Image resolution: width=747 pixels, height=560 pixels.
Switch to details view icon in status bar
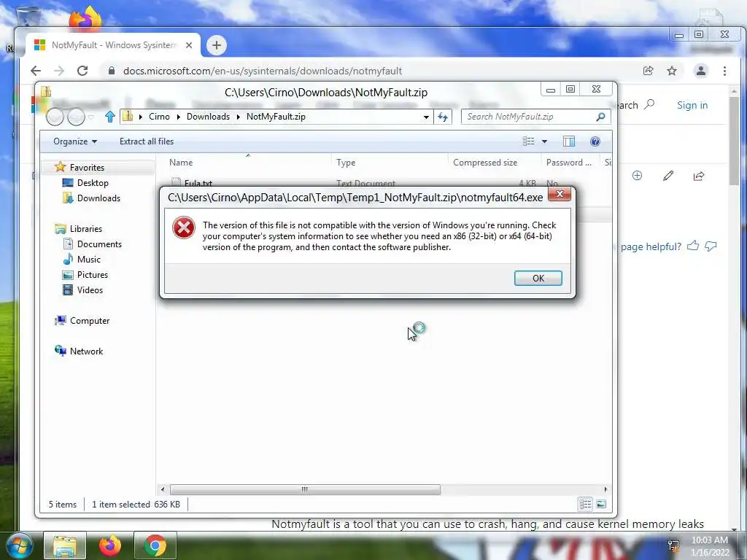[586, 504]
